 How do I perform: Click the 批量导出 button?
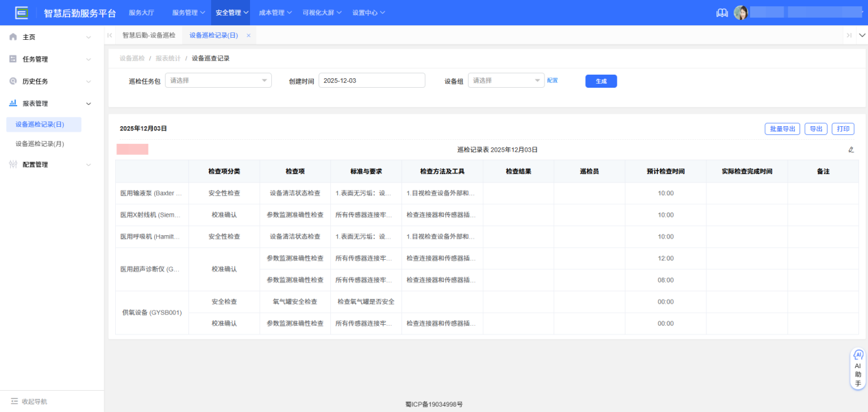(782, 129)
